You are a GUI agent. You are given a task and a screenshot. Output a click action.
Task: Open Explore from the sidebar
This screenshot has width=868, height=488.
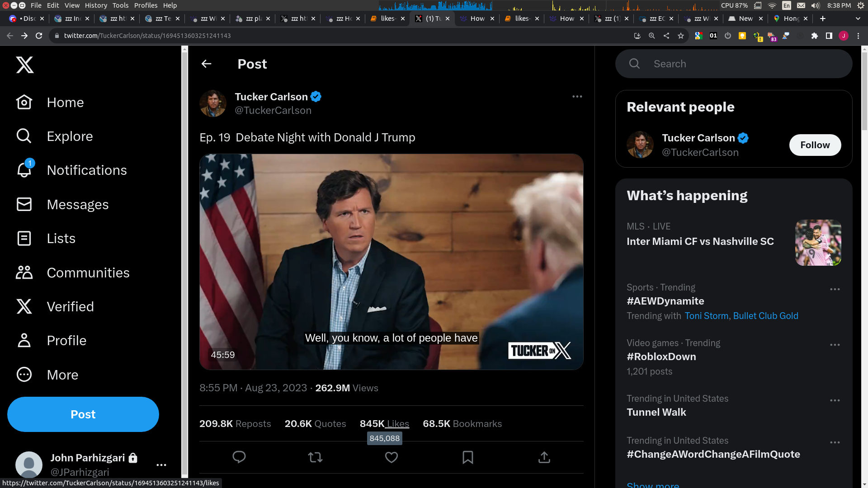(x=55, y=136)
